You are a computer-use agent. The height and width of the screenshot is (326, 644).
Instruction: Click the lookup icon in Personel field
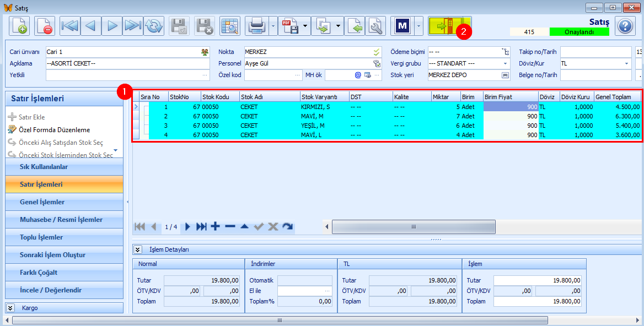[x=377, y=63]
